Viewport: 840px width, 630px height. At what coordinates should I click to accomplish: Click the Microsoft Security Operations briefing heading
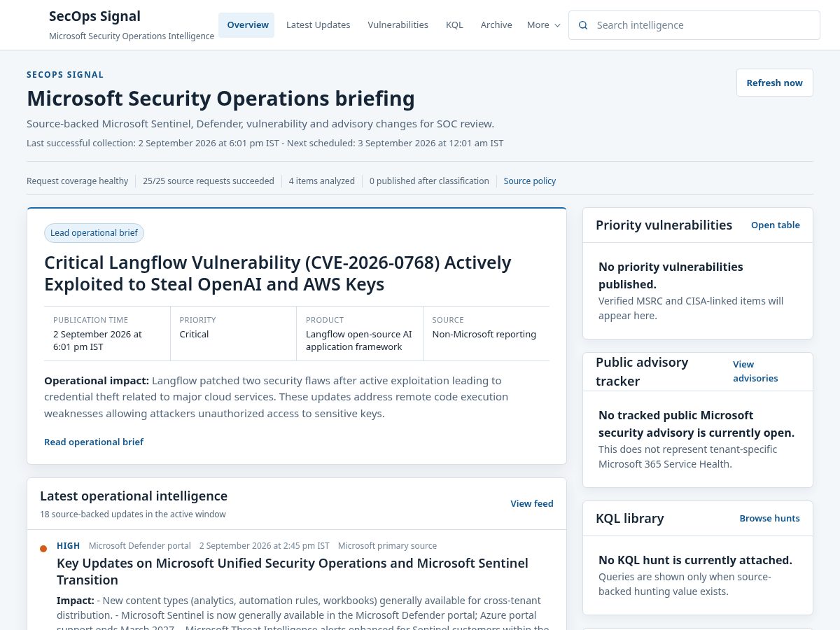coord(220,98)
